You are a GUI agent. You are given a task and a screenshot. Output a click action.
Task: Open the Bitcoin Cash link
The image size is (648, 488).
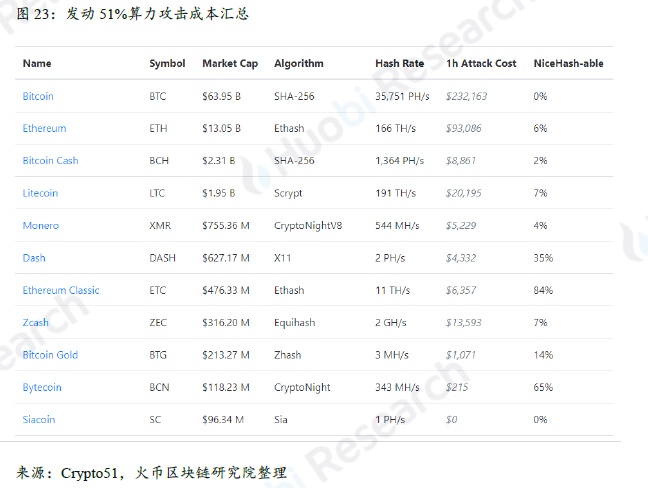[50, 161]
